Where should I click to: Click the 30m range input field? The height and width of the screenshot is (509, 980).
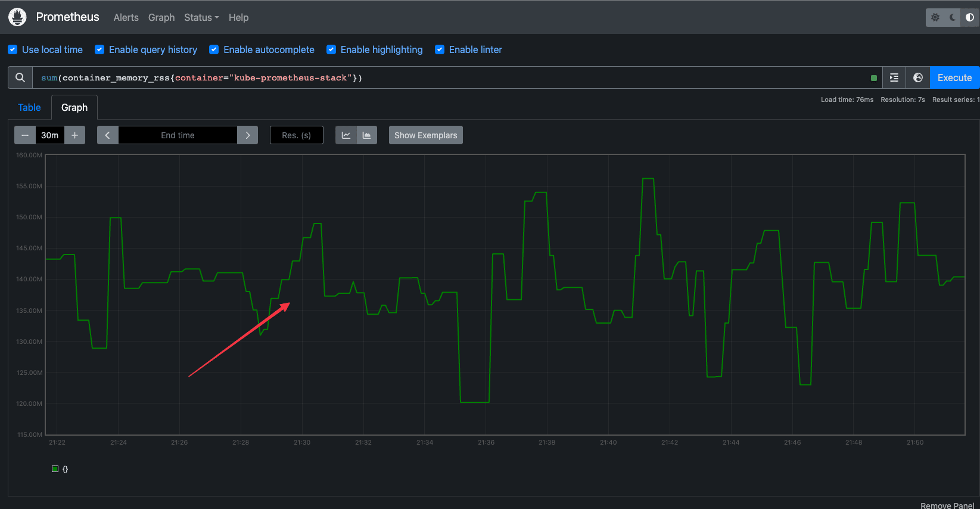pos(50,135)
